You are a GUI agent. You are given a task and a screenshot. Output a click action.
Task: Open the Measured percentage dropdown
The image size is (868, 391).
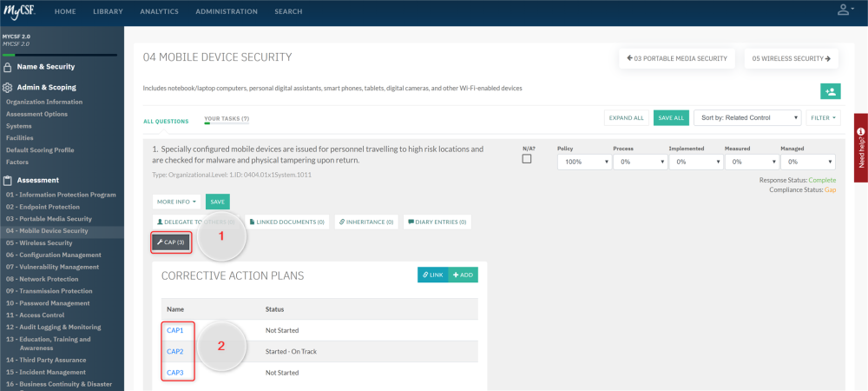pos(752,162)
